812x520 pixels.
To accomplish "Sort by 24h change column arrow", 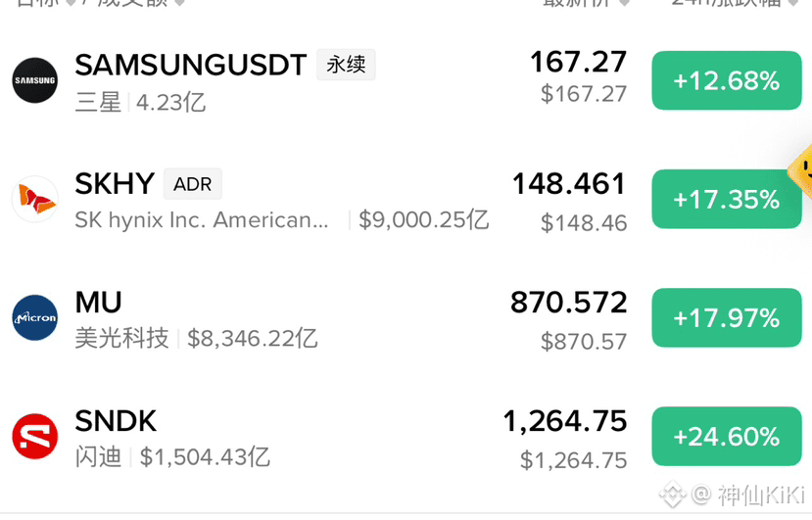I will click(791, 3).
